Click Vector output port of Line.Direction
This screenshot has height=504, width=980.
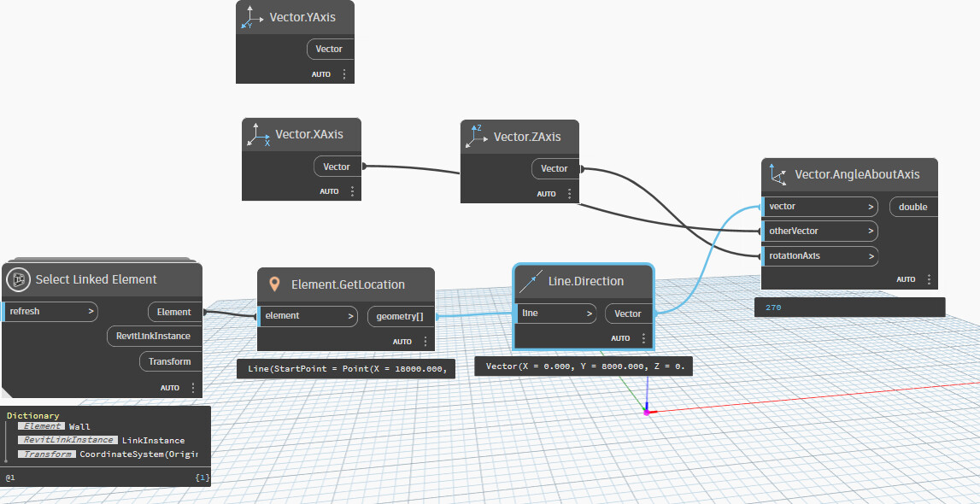[628, 314]
